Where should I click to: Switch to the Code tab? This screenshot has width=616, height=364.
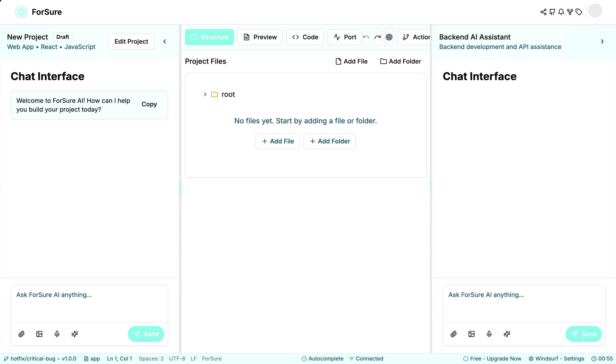[305, 37]
